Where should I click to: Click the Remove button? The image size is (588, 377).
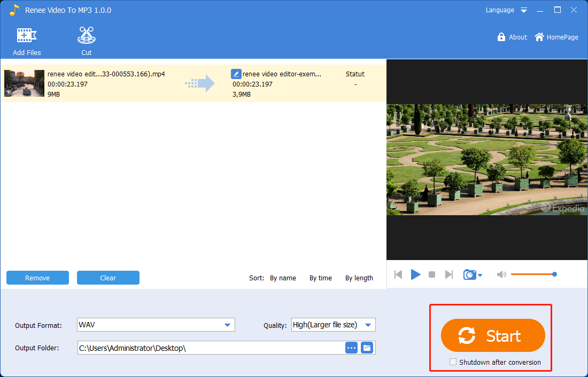tap(37, 278)
